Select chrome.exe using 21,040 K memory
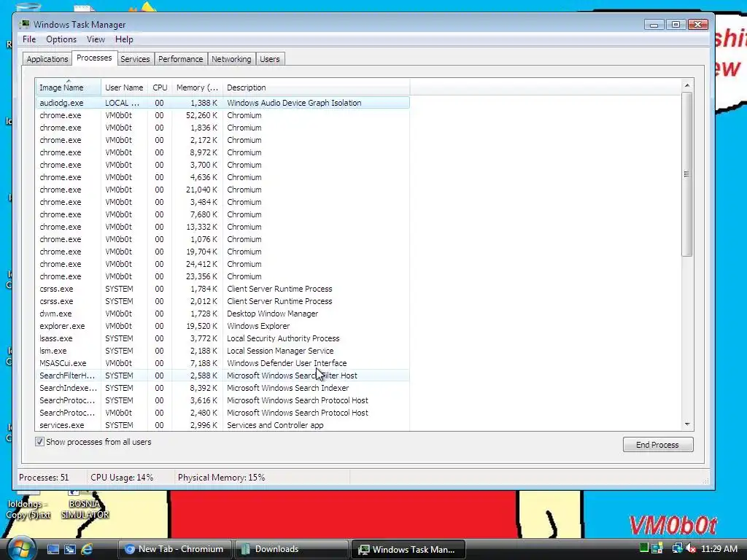This screenshot has height=560, width=747. (x=222, y=190)
